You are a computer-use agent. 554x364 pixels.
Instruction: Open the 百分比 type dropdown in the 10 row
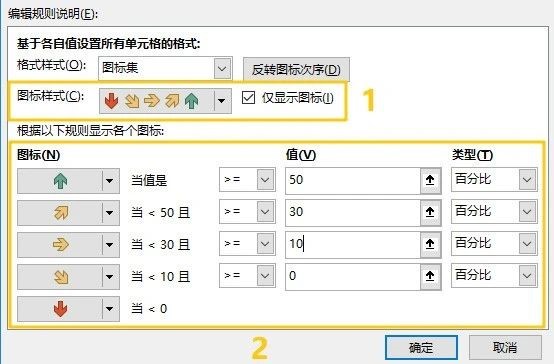pos(494,243)
